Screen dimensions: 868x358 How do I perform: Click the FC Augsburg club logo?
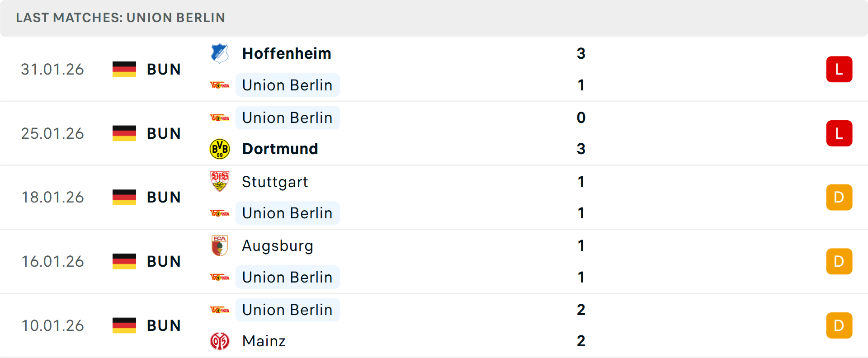220,246
